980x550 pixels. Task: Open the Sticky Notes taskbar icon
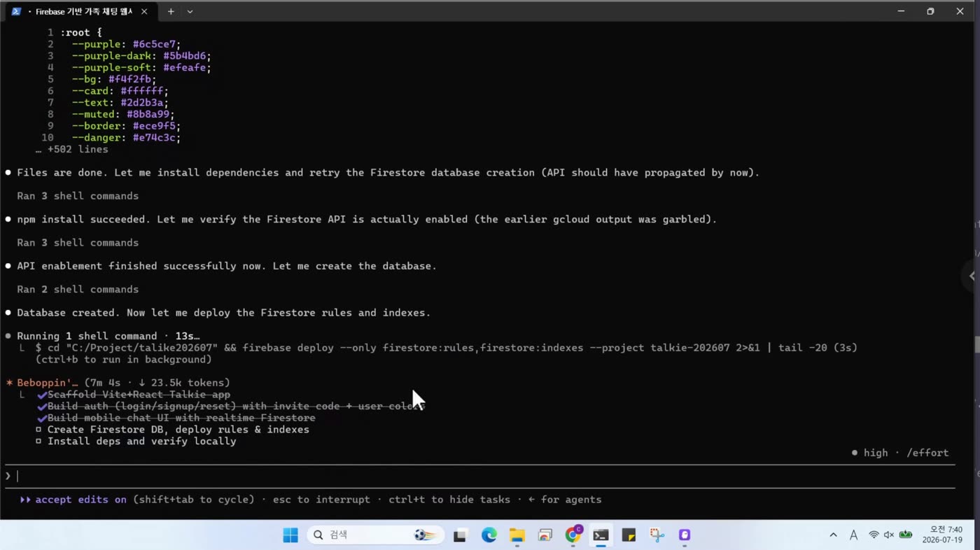click(x=629, y=535)
